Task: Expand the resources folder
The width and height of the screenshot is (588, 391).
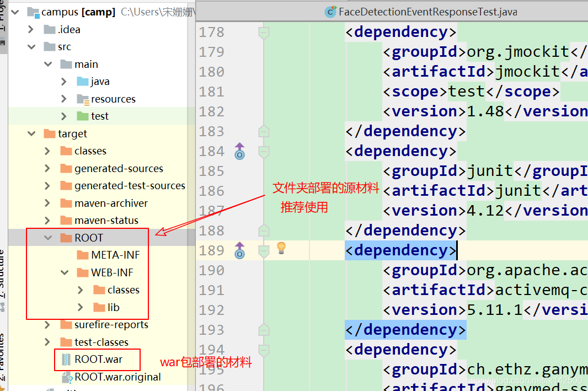Action: [64, 99]
